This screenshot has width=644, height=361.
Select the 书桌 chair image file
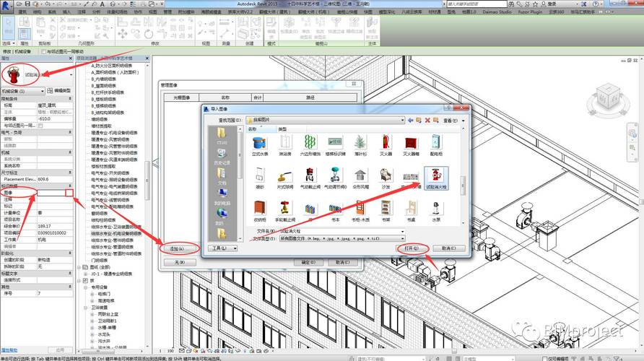pos(411,211)
